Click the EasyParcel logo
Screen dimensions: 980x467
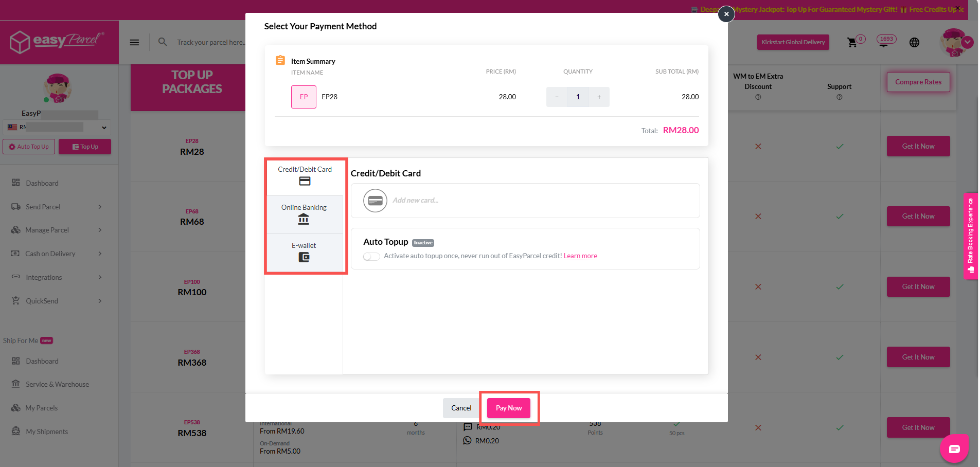tap(57, 41)
